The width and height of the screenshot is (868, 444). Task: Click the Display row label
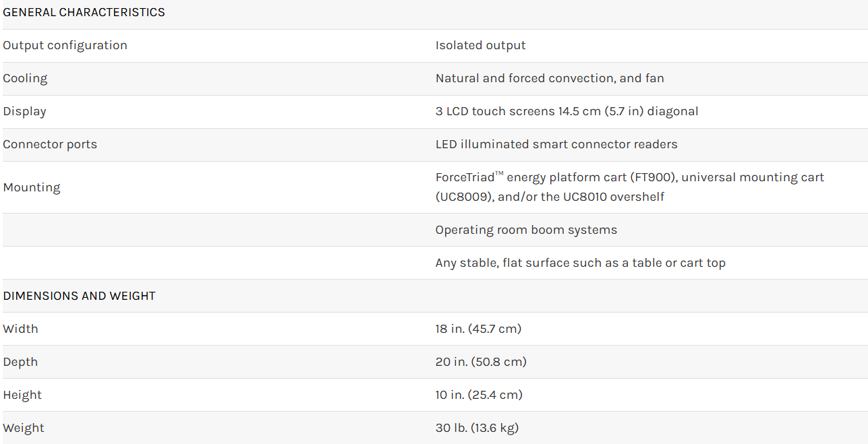tap(24, 111)
